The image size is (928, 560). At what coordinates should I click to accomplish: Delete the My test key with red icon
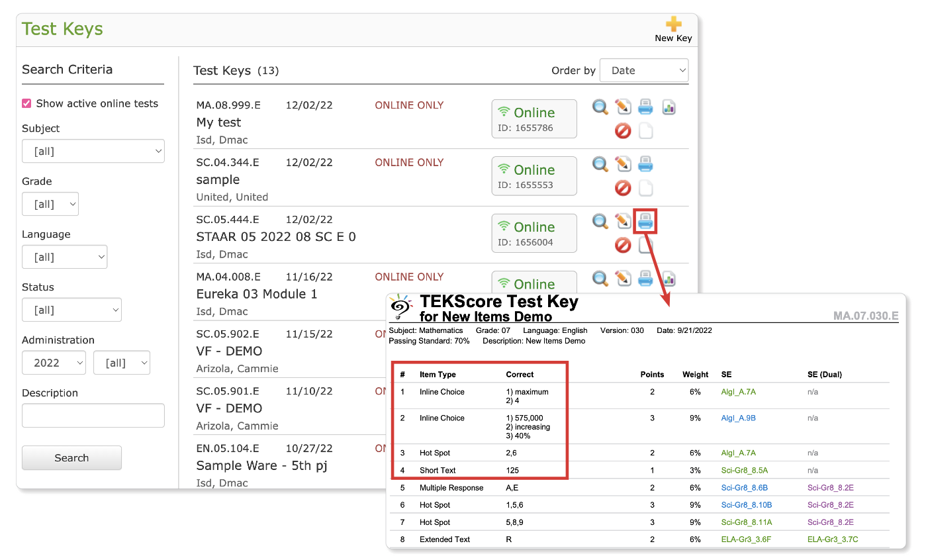coord(623,130)
